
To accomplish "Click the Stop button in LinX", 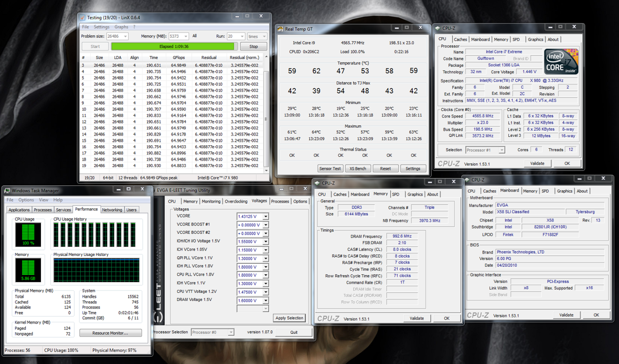I will coord(253,47).
